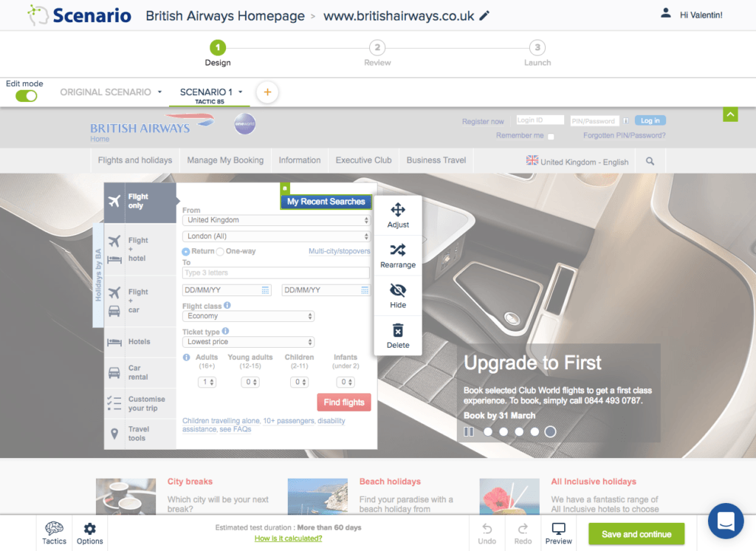Screen dimensions: 756x551
Task: Choose the Rearrange shuffle tool
Action: (x=398, y=256)
